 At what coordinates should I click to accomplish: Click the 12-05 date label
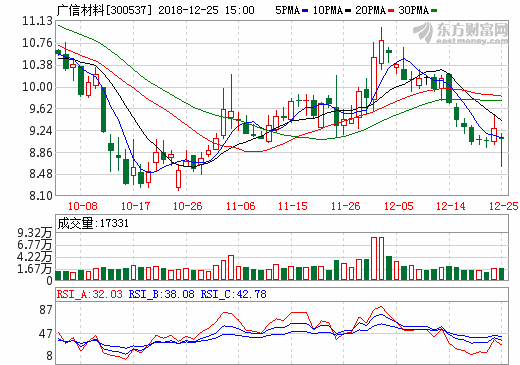point(398,206)
